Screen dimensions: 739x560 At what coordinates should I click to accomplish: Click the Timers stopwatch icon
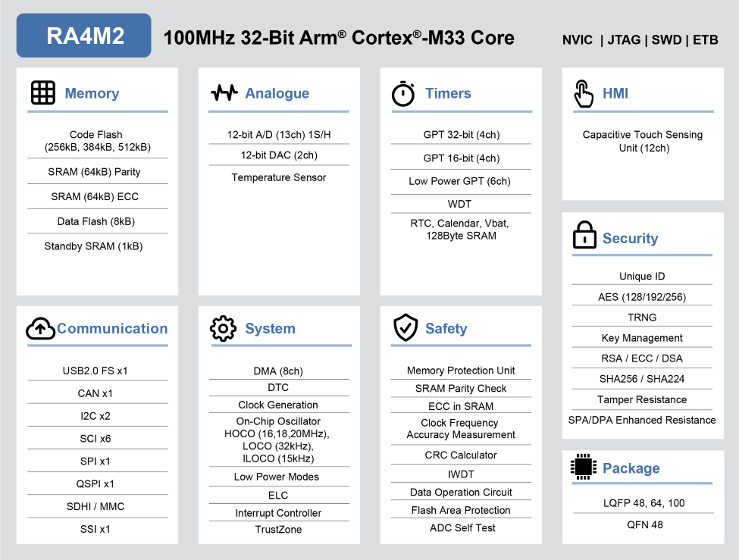[403, 93]
